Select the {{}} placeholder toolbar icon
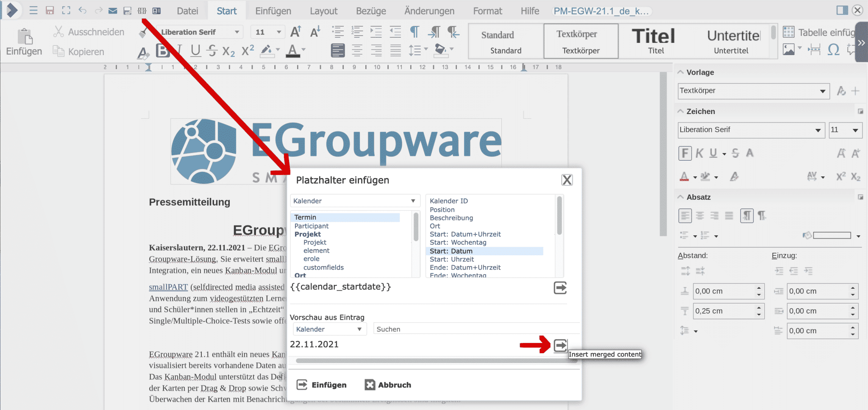 click(143, 10)
